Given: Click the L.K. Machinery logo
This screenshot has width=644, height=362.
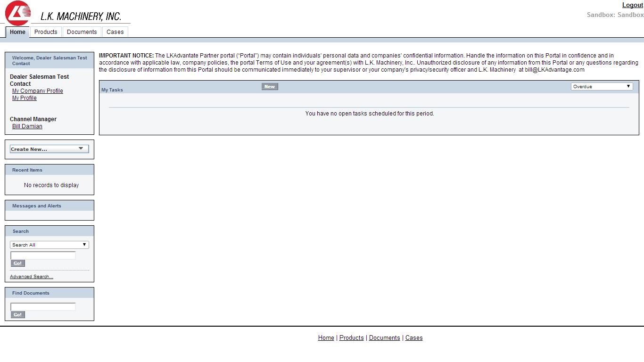Looking at the screenshot, I should 66,13.
